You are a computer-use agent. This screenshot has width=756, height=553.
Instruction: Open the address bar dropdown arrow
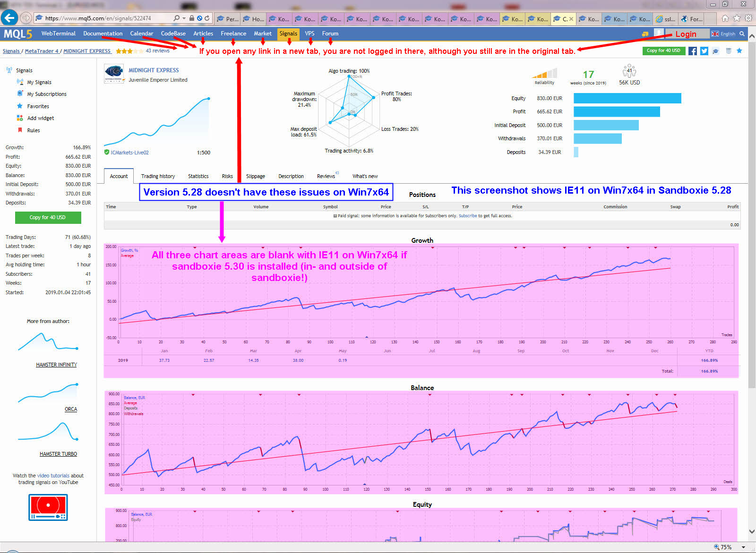[x=184, y=18]
